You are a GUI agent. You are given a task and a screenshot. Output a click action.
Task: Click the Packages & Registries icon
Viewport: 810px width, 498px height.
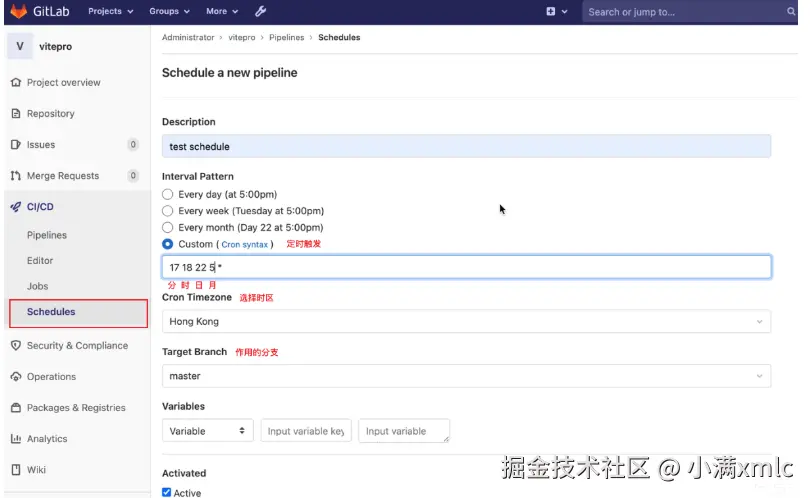point(16,408)
